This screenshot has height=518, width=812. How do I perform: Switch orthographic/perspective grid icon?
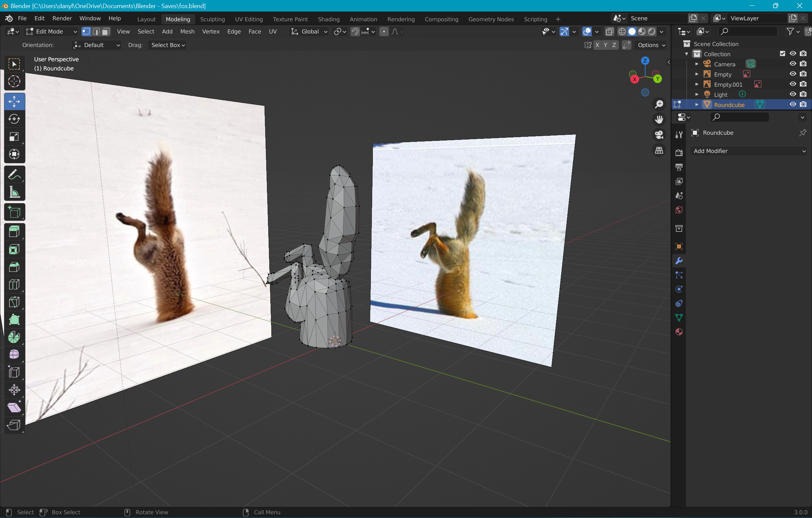(x=659, y=150)
